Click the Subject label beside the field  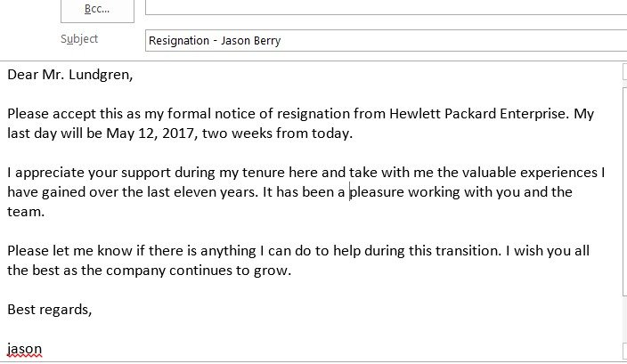tap(79, 39)
